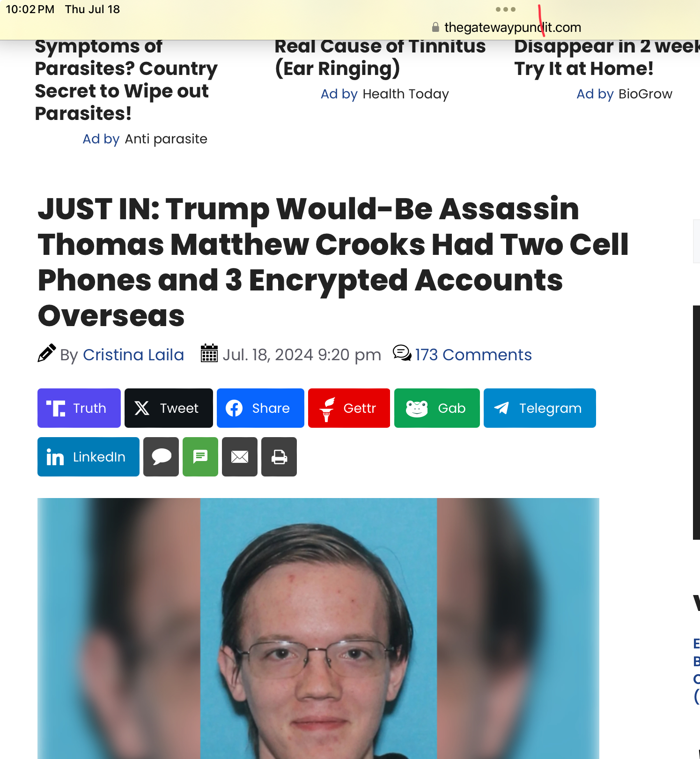Share article on Truth Social

click(x=79, y=408)
